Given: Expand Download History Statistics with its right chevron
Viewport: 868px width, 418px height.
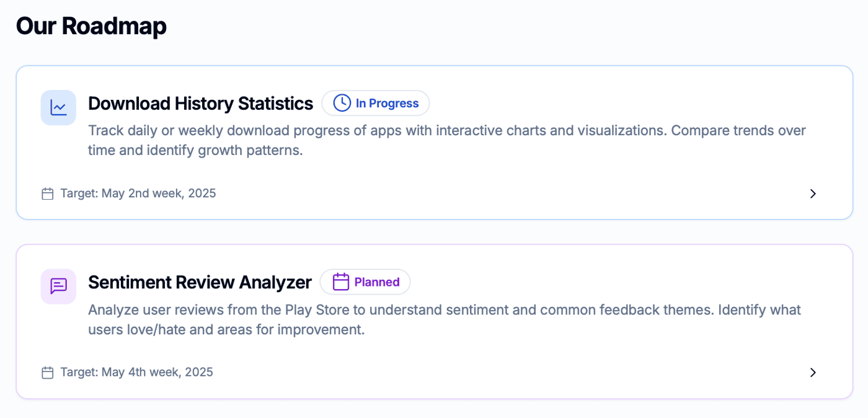Looking at the screenshot, I should tap(813, 193).
